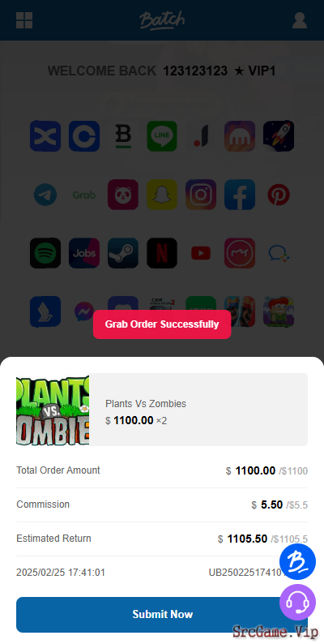Tap the rocket app icon

click(279, 136)
